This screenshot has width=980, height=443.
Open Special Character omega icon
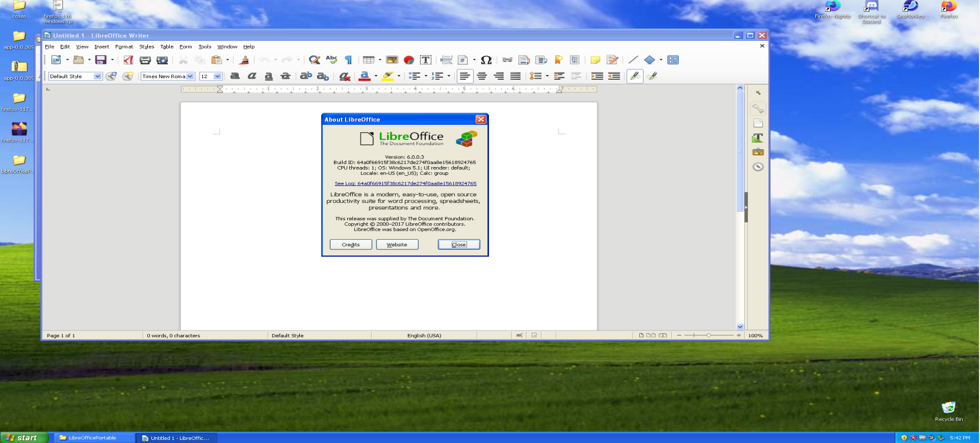coord(486,60)
